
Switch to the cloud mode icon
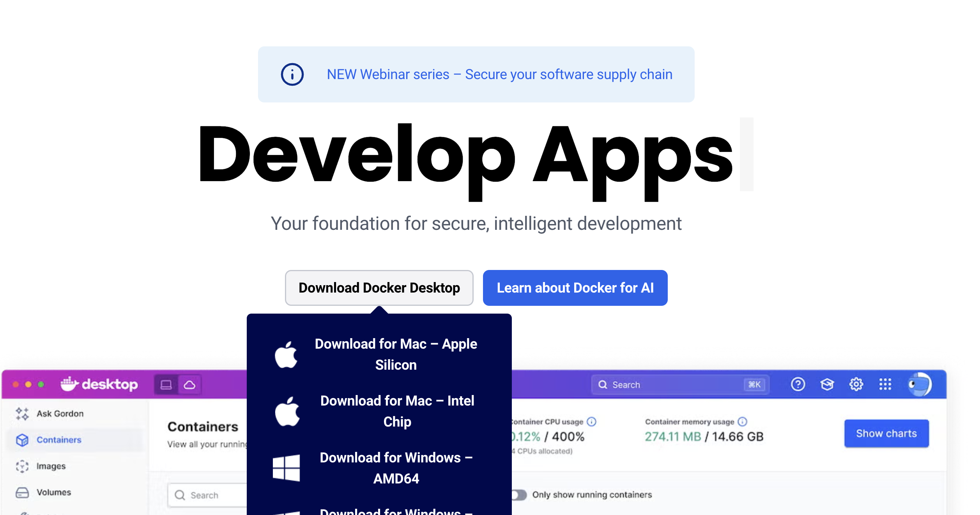[189, 385]
